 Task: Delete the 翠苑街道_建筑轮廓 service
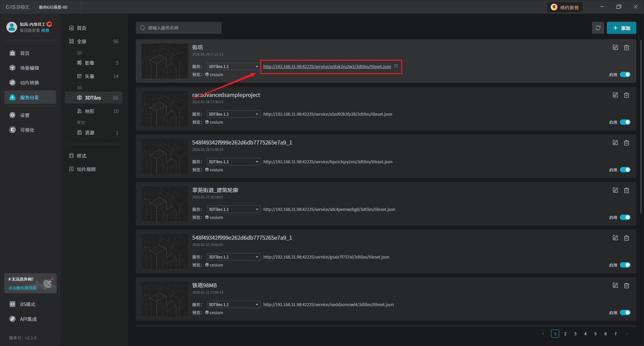point(626,190)
